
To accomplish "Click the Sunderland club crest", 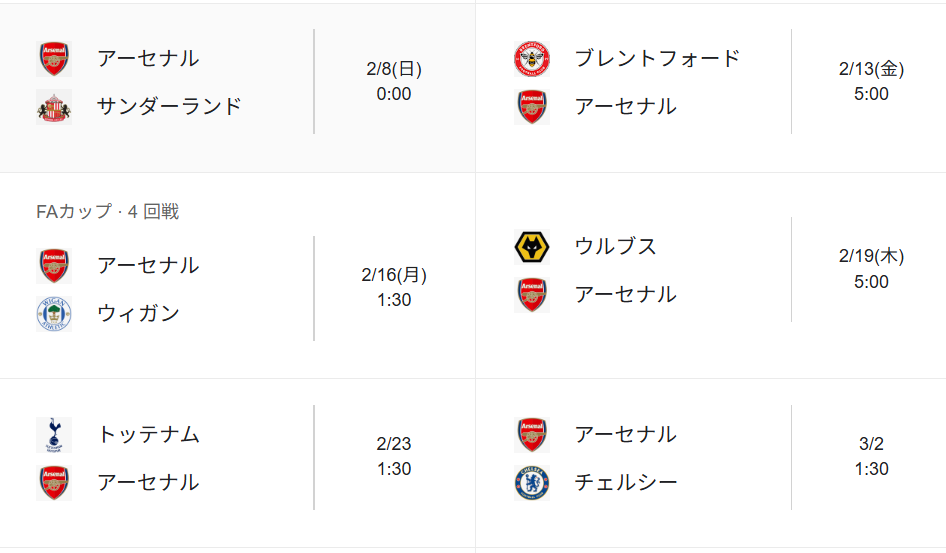I will pyautogui.click(x=54, y=106).
